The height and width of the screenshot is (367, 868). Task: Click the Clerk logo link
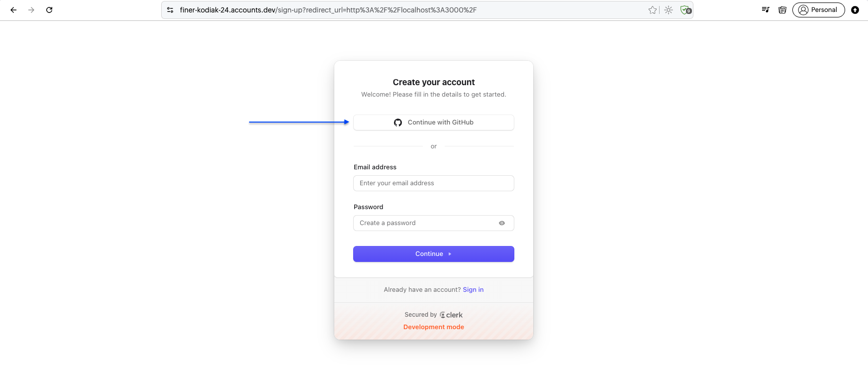point(451,315)
